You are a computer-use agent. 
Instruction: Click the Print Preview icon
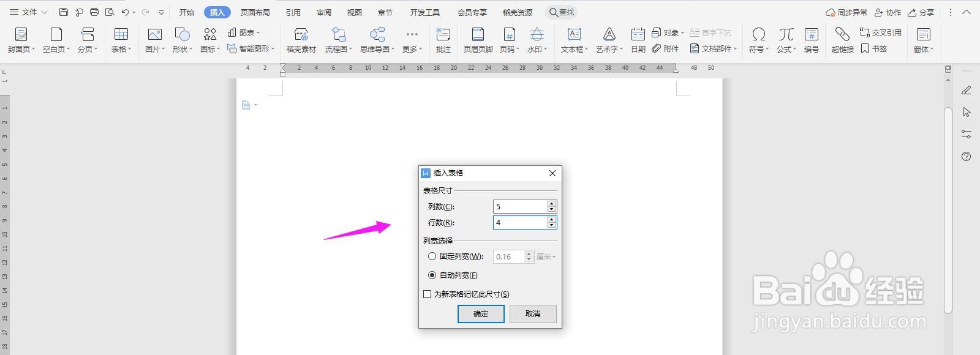click(110, 12)
